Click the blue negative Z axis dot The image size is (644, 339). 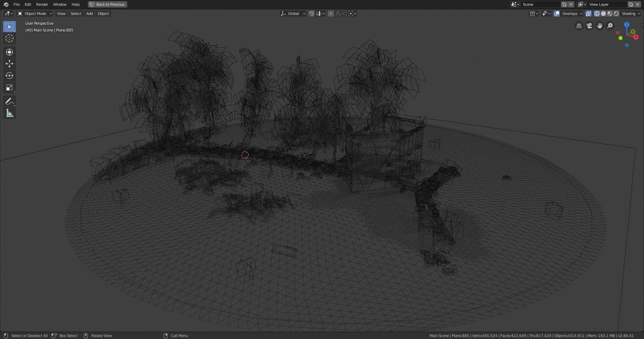tap(627, 45)
